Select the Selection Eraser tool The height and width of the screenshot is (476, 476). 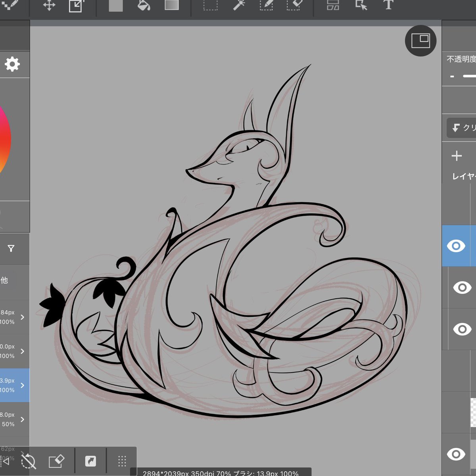[294, 5]
